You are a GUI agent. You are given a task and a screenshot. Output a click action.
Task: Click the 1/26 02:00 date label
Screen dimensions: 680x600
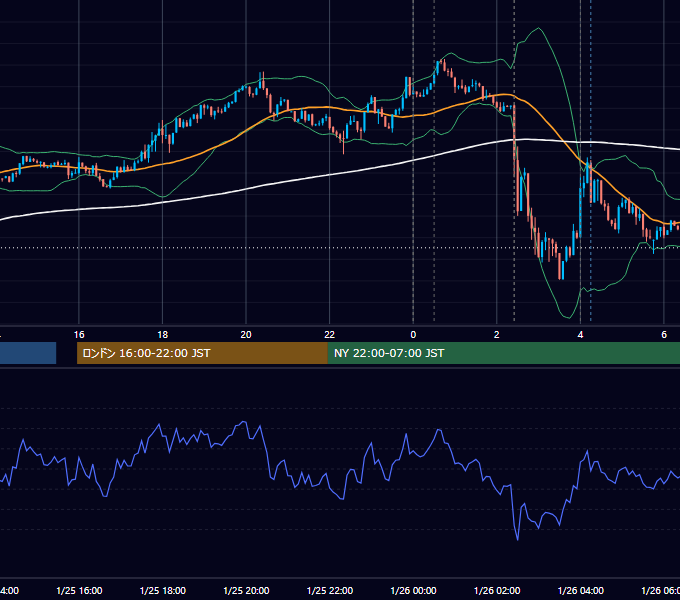point(497,590)
